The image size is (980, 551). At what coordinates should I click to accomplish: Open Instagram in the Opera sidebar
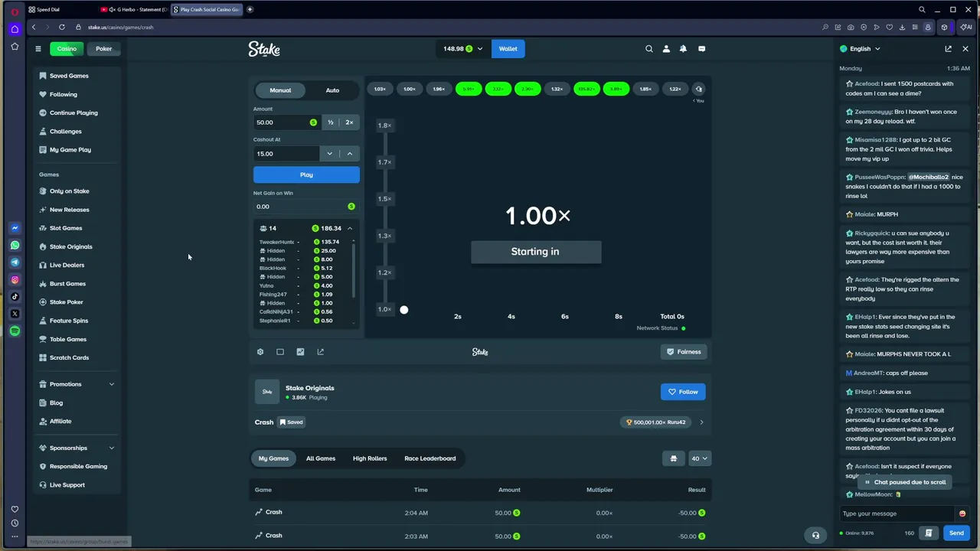[x=15, y=280]
